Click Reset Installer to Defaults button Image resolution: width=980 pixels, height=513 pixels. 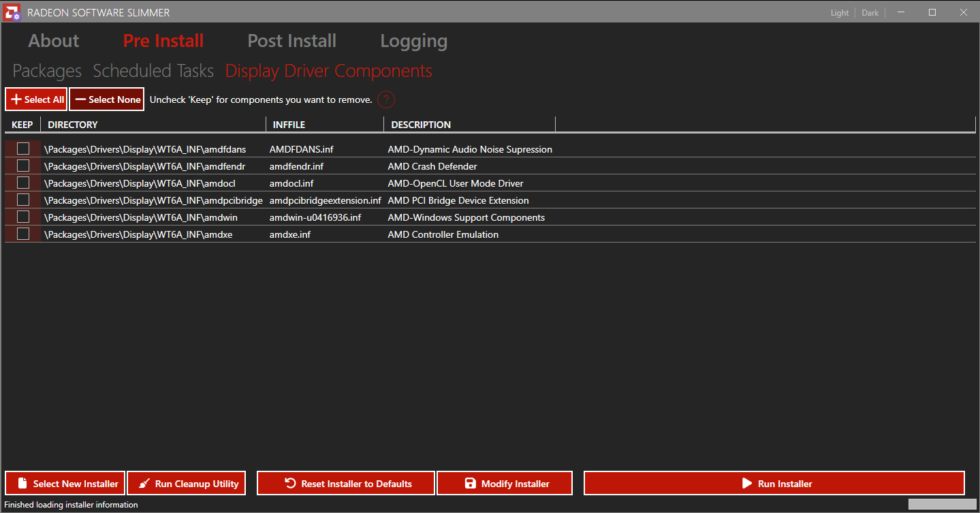click(x=346, y=484)
